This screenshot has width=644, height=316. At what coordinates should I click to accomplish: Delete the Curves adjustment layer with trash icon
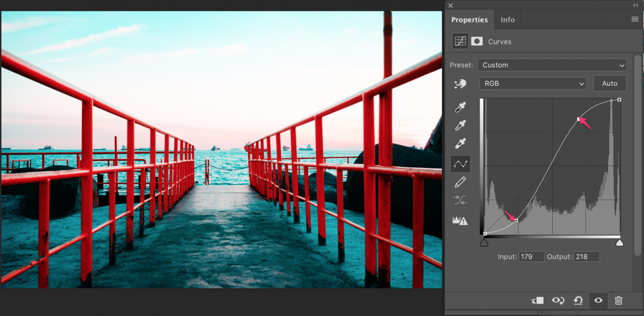(618, 300)
